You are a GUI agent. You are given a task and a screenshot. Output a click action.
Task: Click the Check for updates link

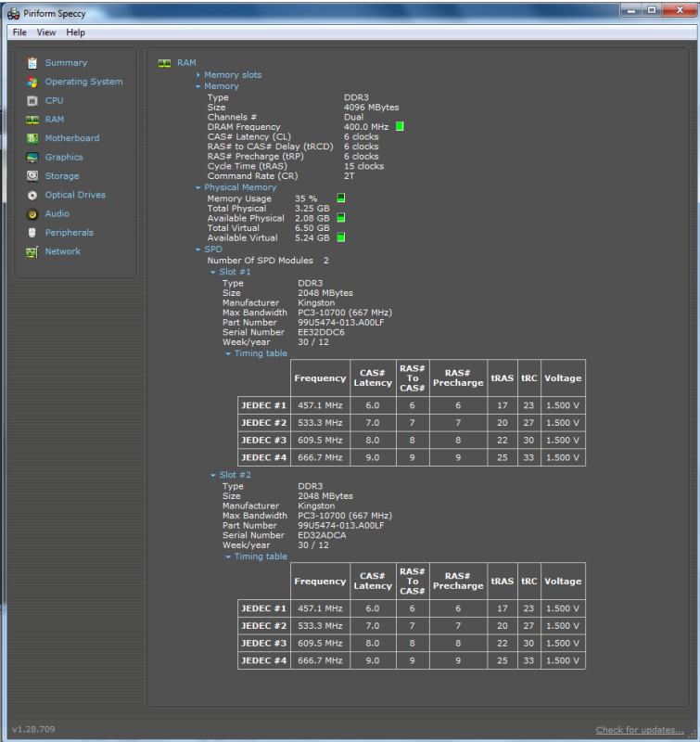click(x=639, y=730)
